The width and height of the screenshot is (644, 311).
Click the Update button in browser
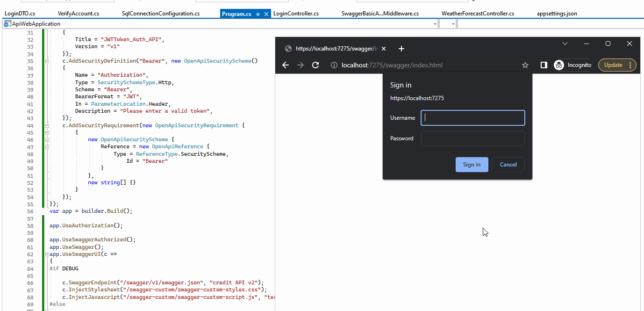pyautogui.click(x=617, y=65)
